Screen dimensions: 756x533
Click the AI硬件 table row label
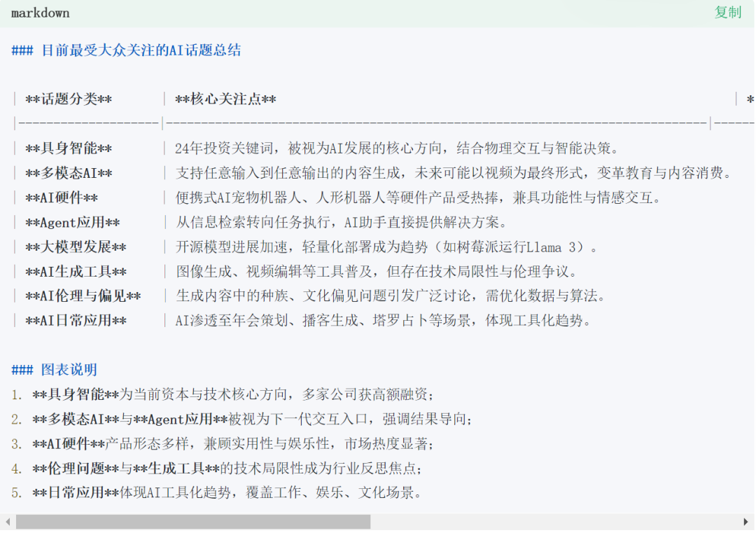[x=62, y=198]
